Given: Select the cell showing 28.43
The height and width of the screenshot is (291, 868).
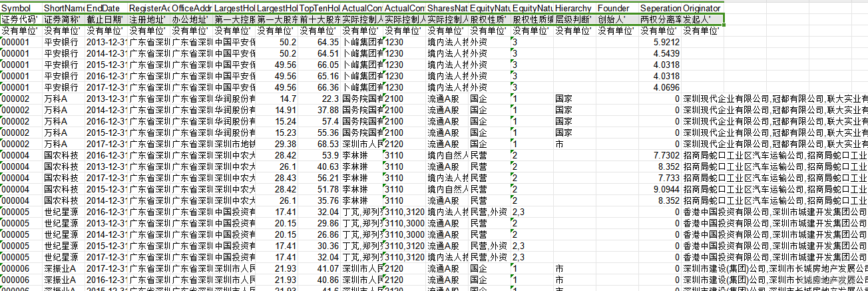Looking at the screenshot, I should coord(277,177).
